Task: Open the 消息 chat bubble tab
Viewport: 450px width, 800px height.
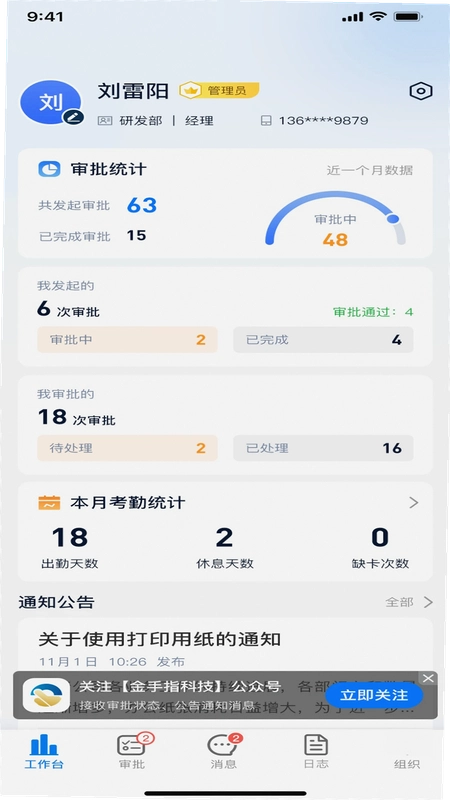Action: [x=223, y=752]
